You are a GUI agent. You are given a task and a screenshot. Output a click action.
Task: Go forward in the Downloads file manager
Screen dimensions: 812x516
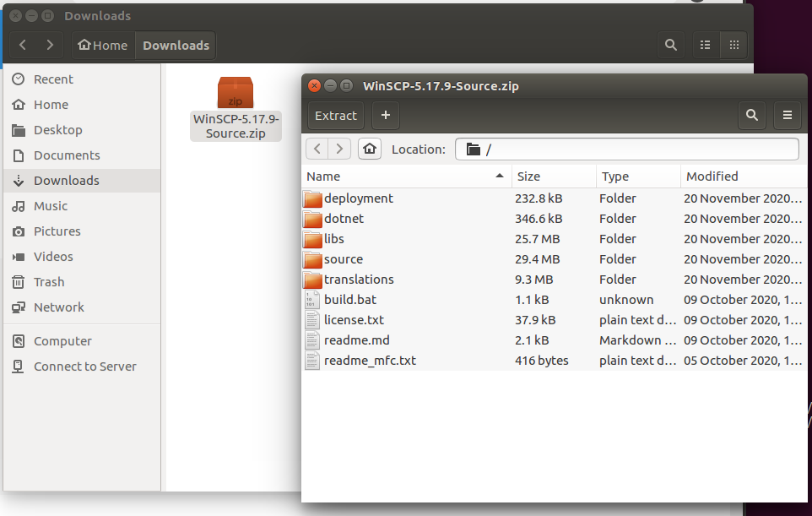coord(50,45)
